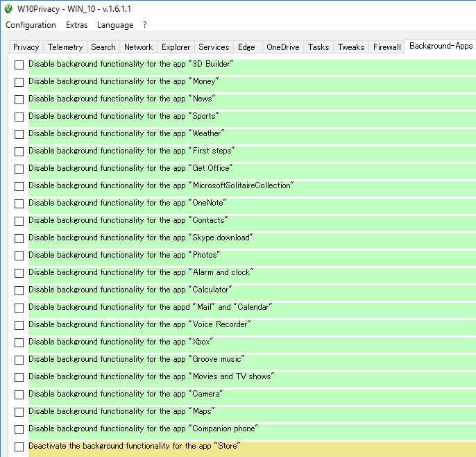Switch to the Privacy tab
Screen dimensions: 476x457
pos(26,47)
